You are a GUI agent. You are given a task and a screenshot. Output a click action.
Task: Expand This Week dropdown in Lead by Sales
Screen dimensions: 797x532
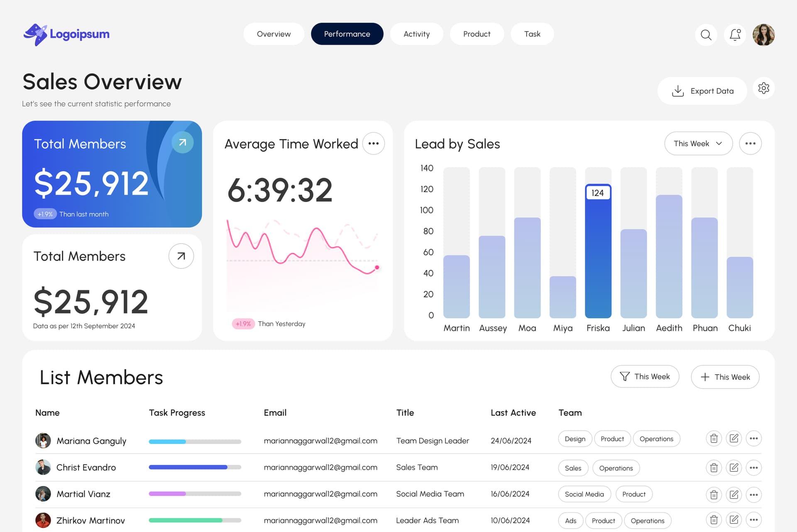click(698, 144)
